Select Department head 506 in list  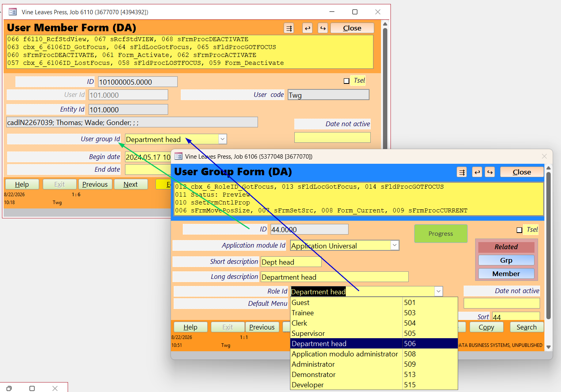pyautogui.click(x=374, y=344)
